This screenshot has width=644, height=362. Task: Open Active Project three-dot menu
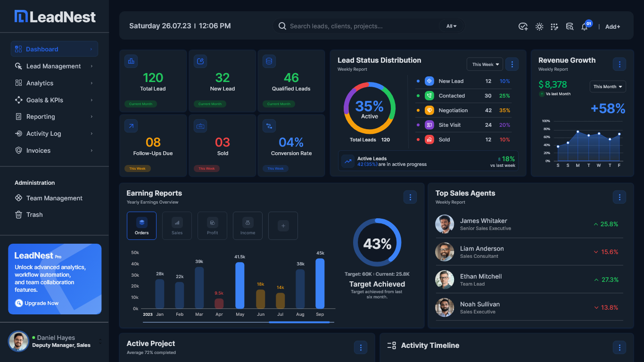361,347
